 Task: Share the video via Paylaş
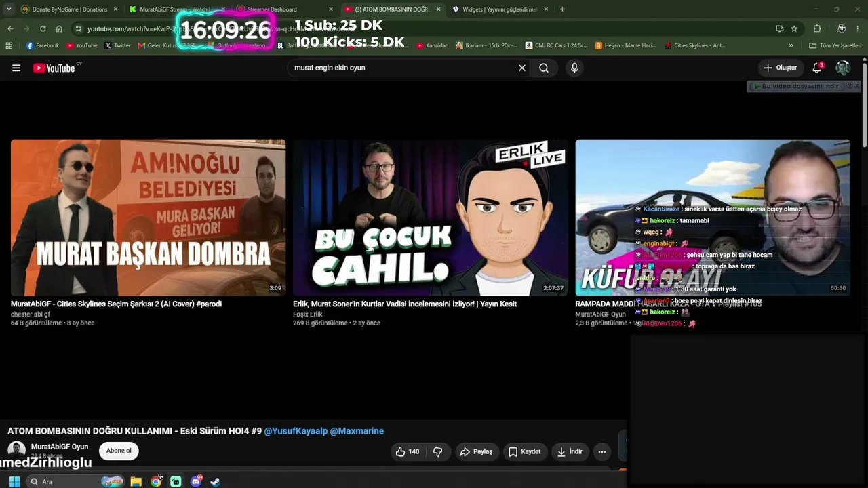(x=476, y=451)
